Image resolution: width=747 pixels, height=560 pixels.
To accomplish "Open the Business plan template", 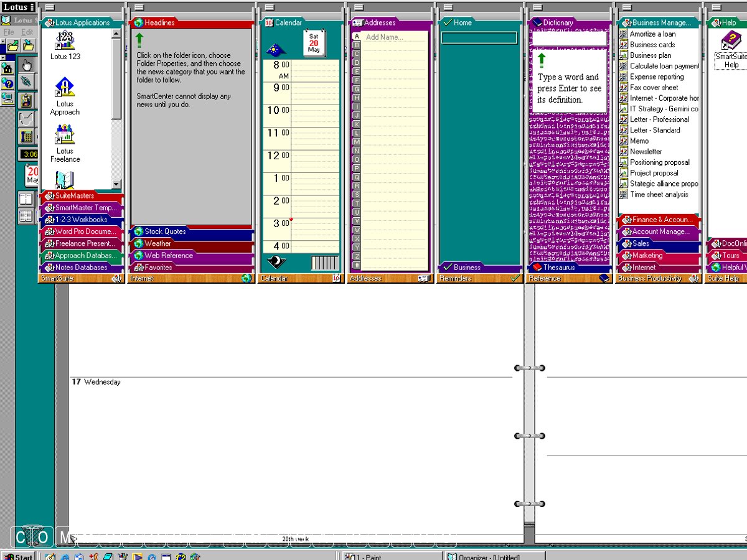I will [650, 55].
